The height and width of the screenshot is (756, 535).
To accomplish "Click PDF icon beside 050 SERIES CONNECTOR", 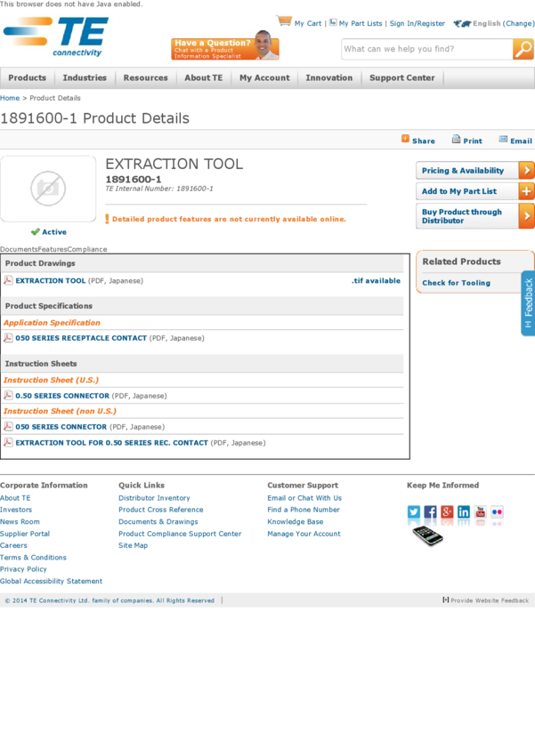I will [x=8, y=426].
